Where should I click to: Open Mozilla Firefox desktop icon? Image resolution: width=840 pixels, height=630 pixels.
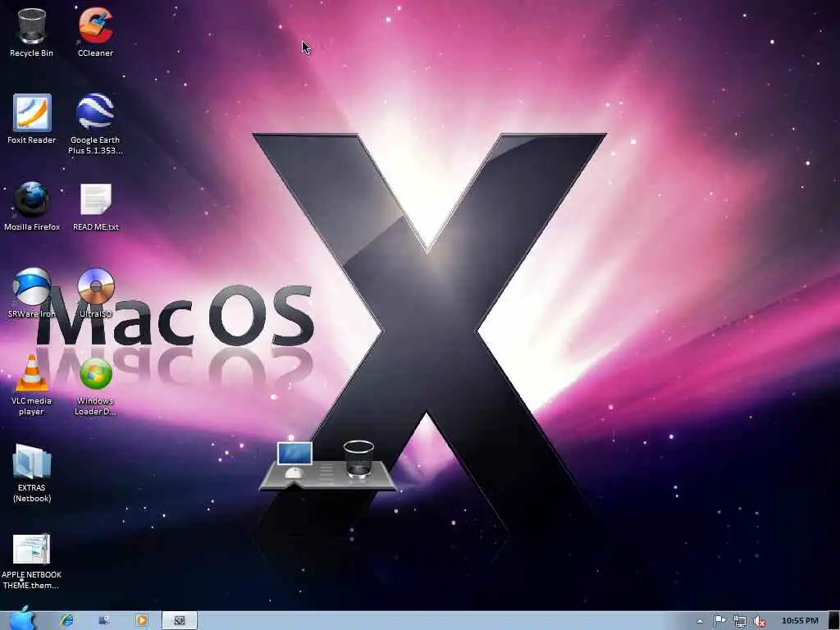32,206
